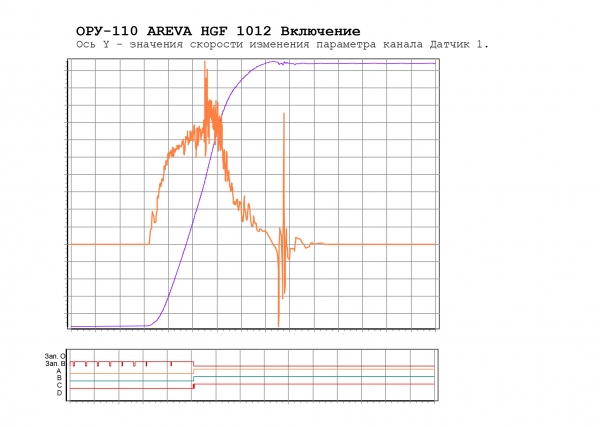Select the channel 'C' label
The image size is (600, 427).
pyautogui.click(x=59, y=385)
